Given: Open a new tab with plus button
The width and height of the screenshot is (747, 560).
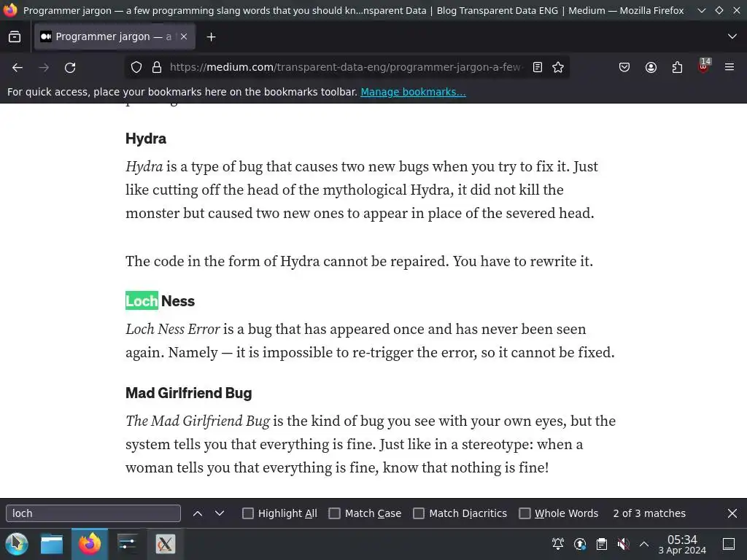Looking at the screenshot, I should (211, 36).
